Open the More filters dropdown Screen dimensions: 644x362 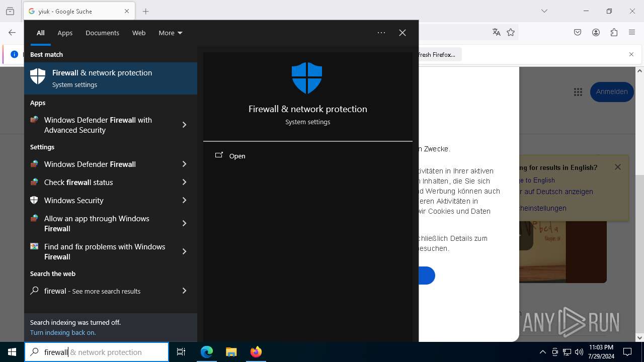pyautogui.click(x=171, y=33)
